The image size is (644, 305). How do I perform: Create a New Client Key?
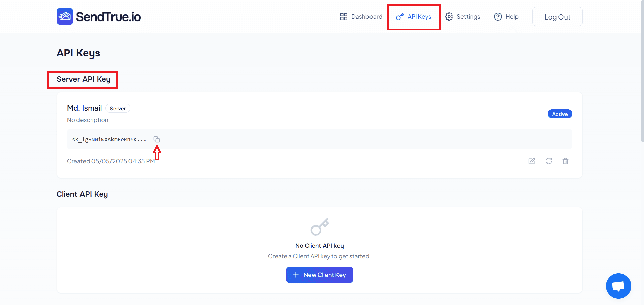[319, 275]
